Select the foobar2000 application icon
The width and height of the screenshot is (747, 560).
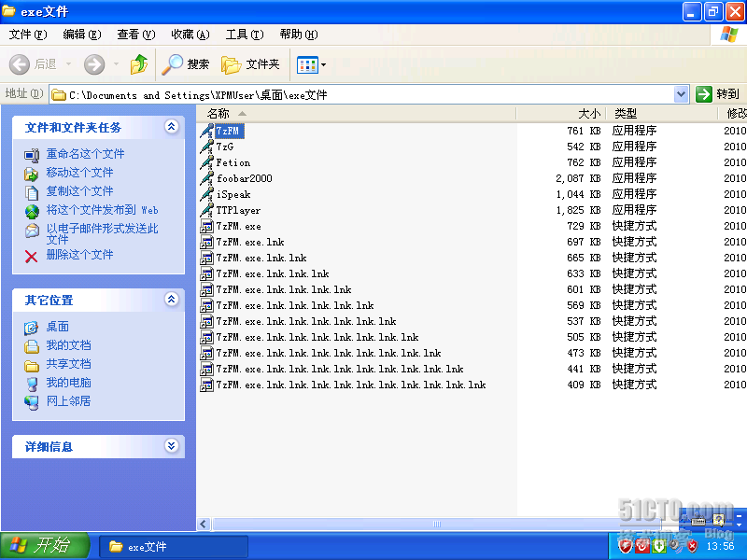pos(206,178)
